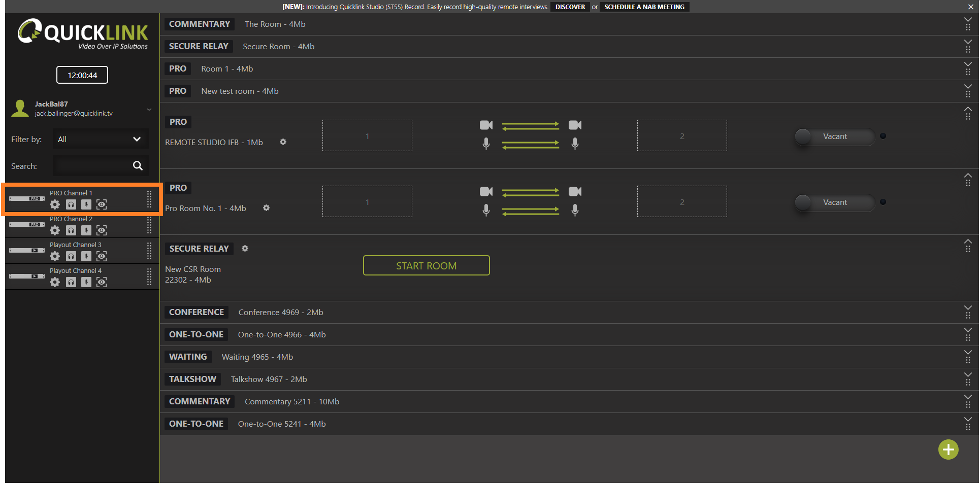
Task: Click left camera icon in REMOTE STUDIO IFB
Action: (x=486, y=125)
